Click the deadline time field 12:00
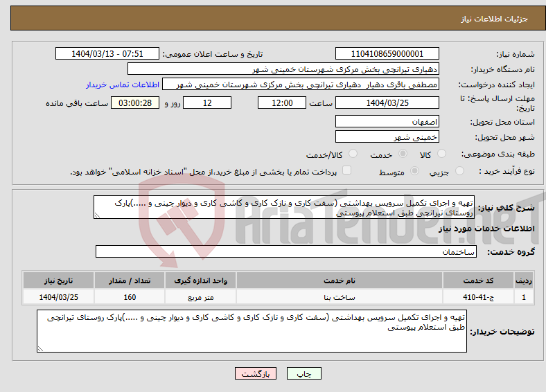 coord(282,103)
